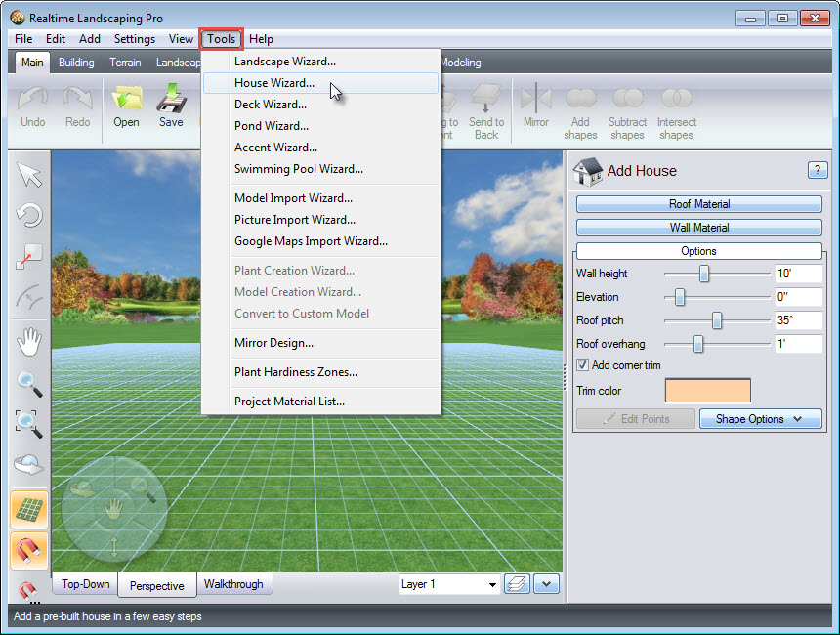Screen dimensions: 840x635
Task: Select the rotate tool in left toolbar
Action: (29, 216)
